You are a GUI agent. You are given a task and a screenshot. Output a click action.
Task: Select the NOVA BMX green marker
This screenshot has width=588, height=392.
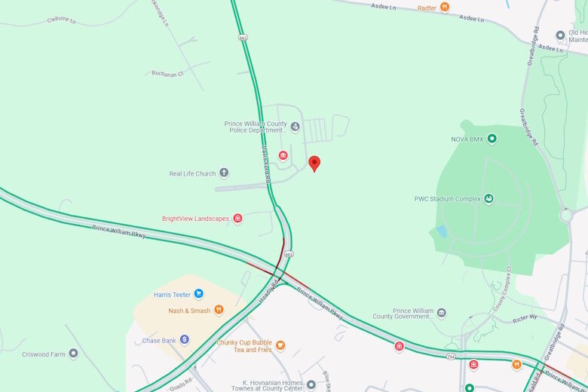(x=492, y=139)
